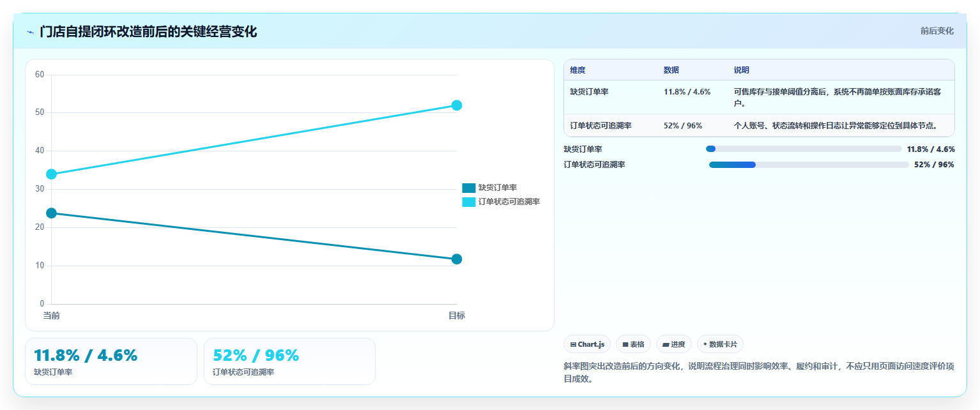Select the 进度 chip
This screenshot has height=410, width=980.
pos(674,344)
